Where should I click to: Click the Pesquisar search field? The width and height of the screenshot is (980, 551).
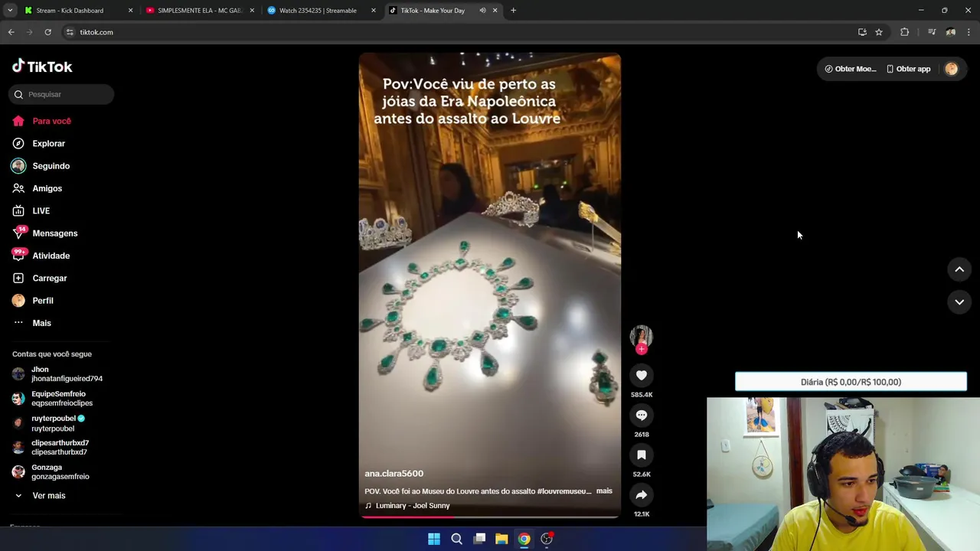point(61,94)
